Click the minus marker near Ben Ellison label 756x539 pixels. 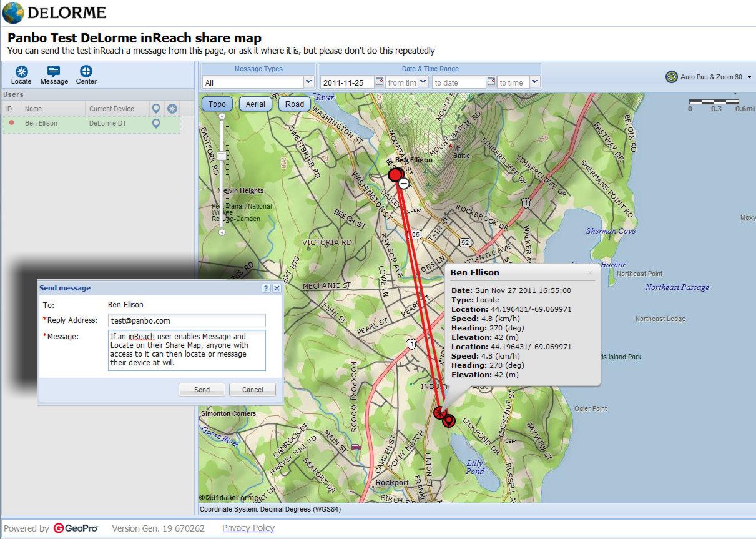tap(404, 184)
